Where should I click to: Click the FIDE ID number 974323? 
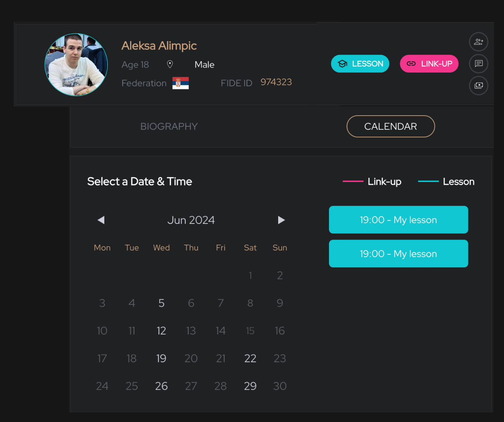(x=276, y=82)
